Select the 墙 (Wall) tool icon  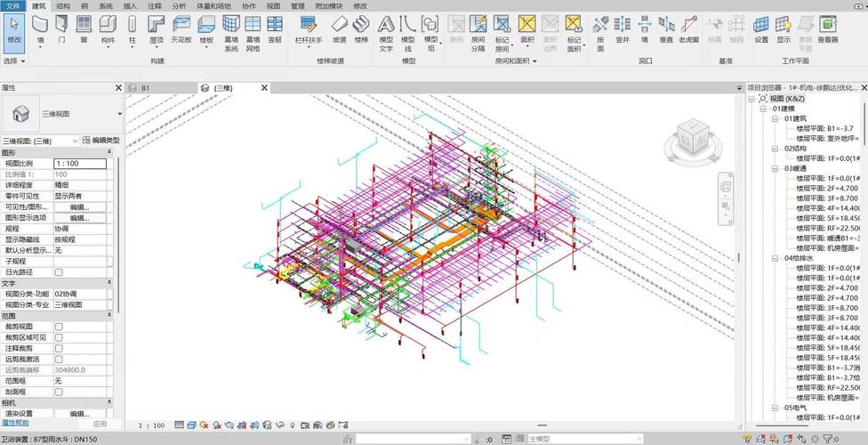point(40,24)
